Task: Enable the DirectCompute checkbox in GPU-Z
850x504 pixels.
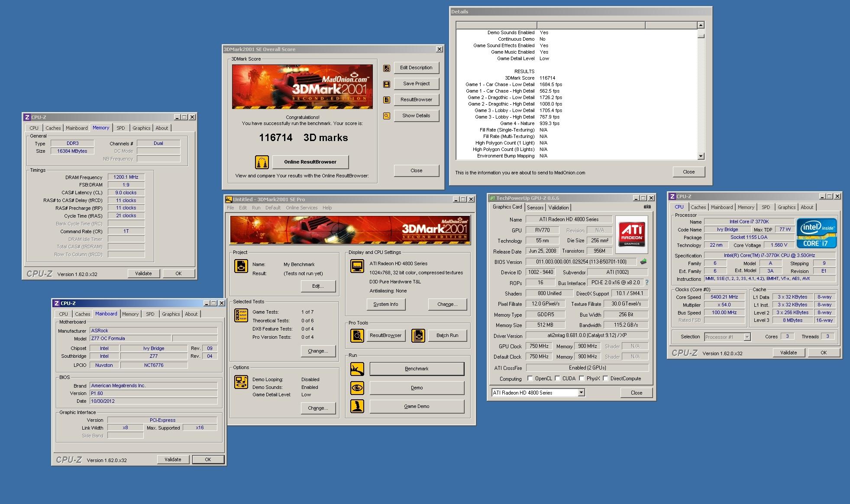Action: (606, 379)
